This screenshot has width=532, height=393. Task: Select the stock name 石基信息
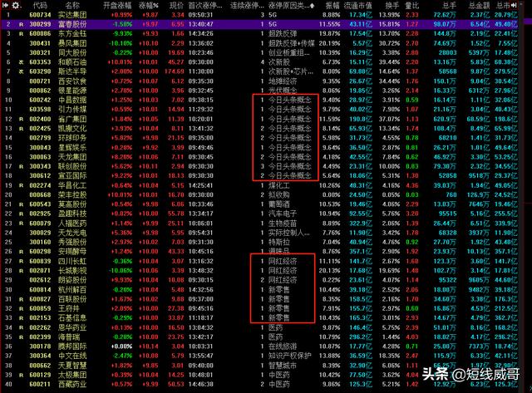(x=72, y=317)
